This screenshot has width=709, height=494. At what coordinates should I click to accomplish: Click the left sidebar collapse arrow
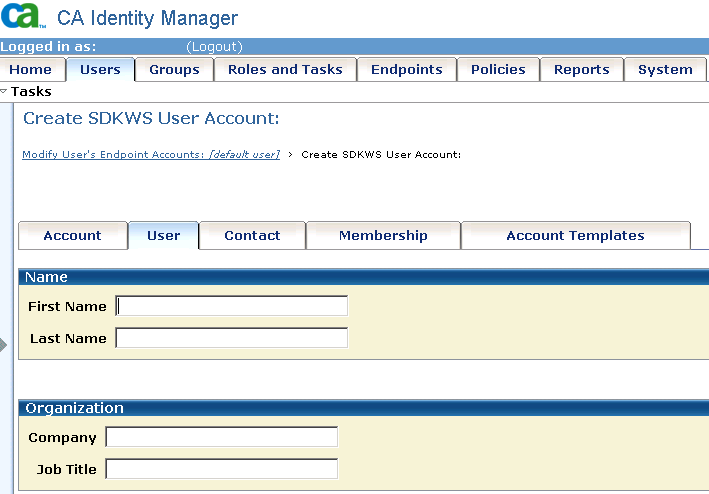click(x=3, y=346)
